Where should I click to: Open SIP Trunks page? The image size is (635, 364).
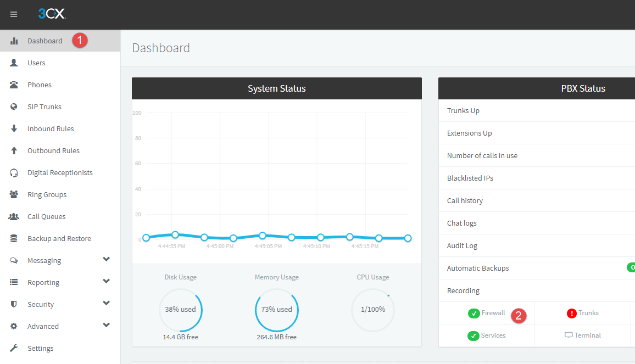[60, 107]
